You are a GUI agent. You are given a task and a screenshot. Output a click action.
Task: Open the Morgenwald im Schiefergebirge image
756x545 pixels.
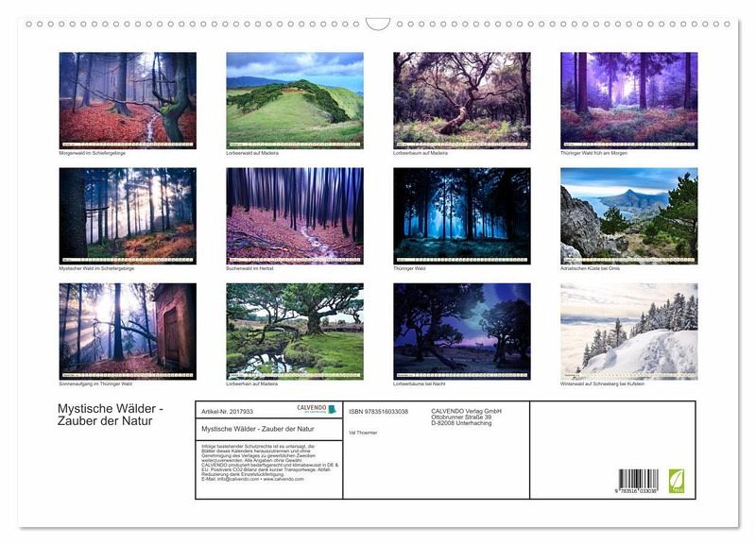coord(128,99)
